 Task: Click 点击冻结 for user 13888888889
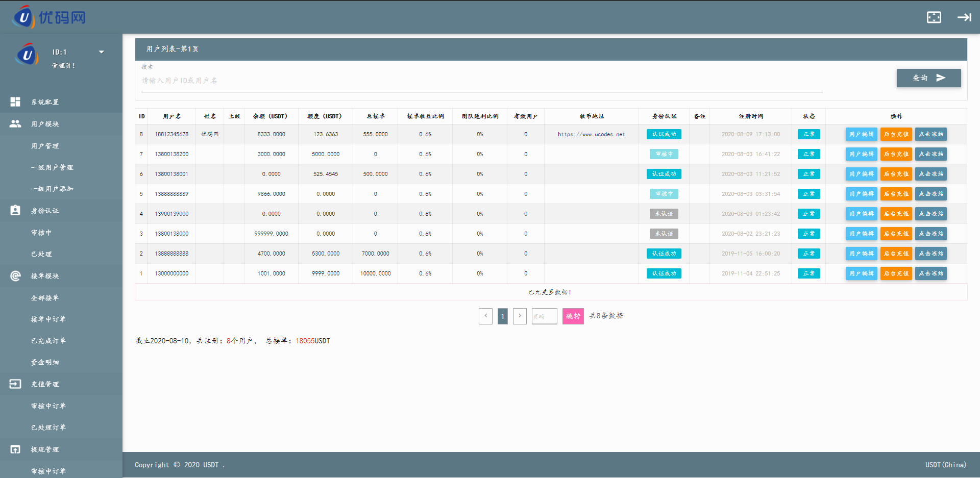[x=930, y=194]
